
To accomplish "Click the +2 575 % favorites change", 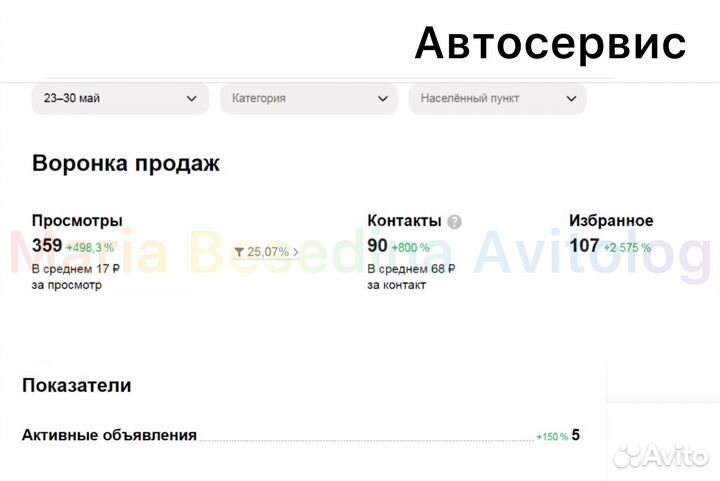I will [x=627, y=248].
